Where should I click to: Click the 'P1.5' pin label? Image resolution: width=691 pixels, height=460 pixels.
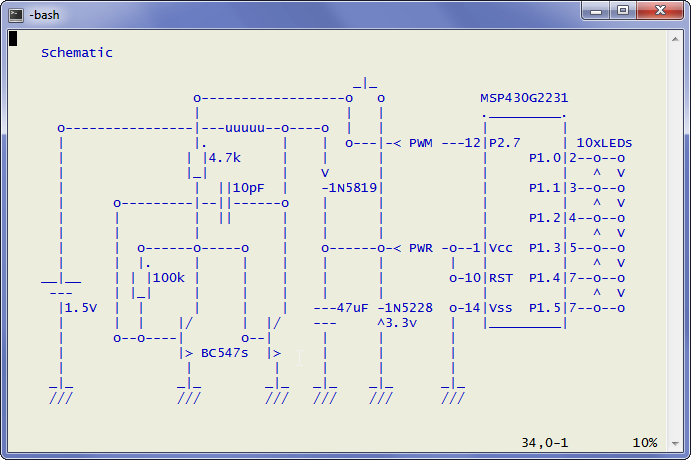(x=545, y=308)
